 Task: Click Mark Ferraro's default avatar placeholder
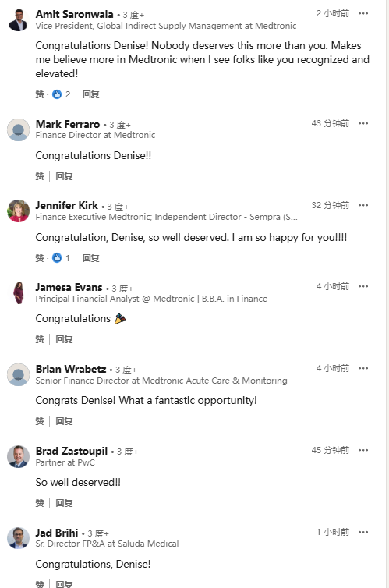19,129
